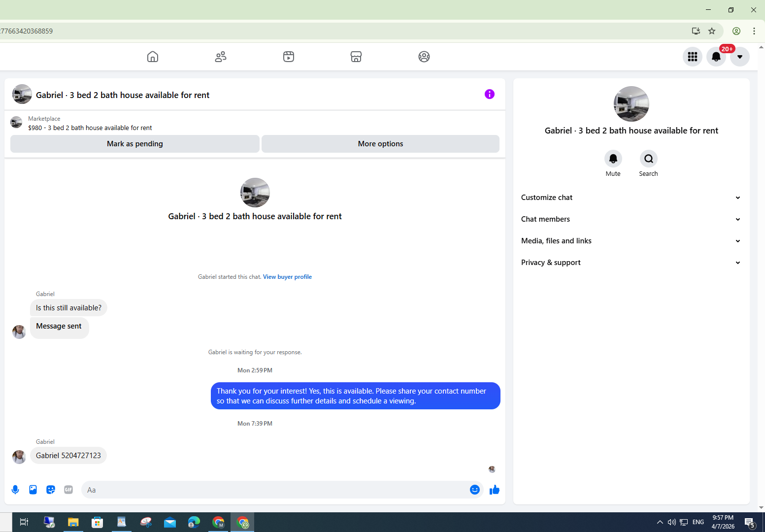Viewport: 765px width, 532px height.
Task: Open the Action Center notifications icon
Action: coord(750,523)
